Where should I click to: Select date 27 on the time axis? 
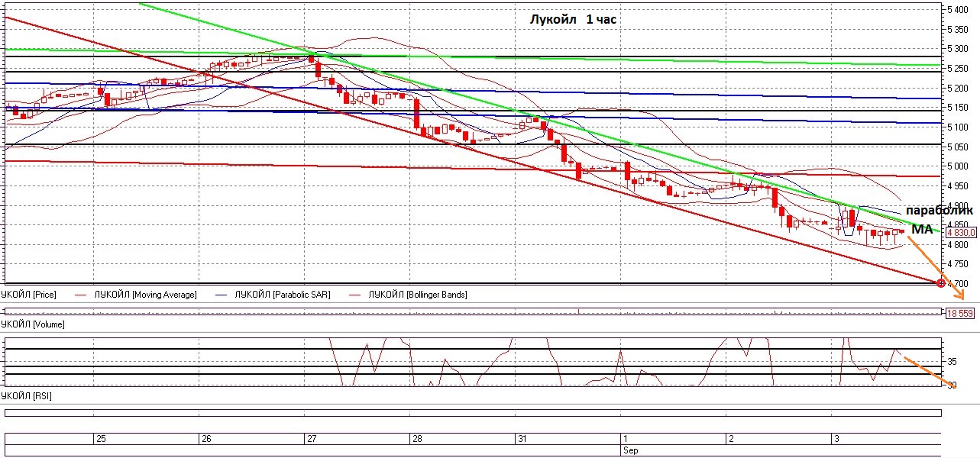(311, 439)
